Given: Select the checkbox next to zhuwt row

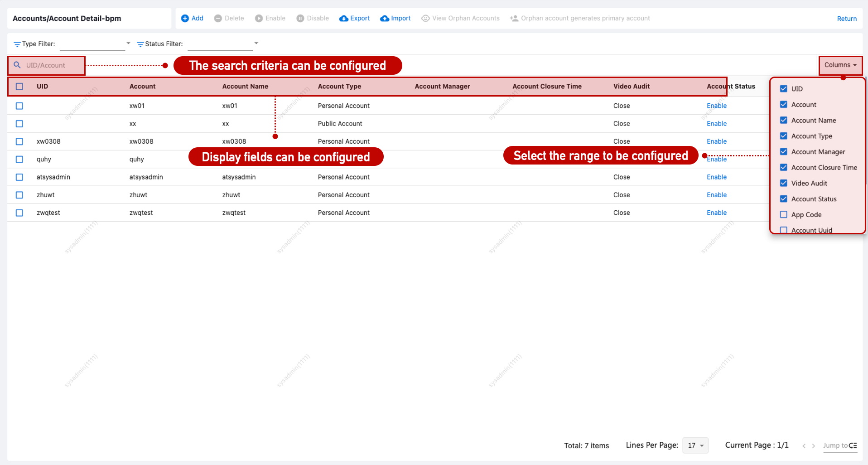Looking at the screenshot, I should click(19, 195).
